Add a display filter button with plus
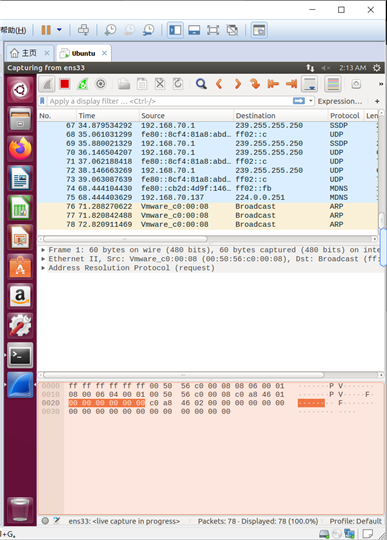This screenshot has height=540, width=387. pyautogui.click(x=377, y=101)
